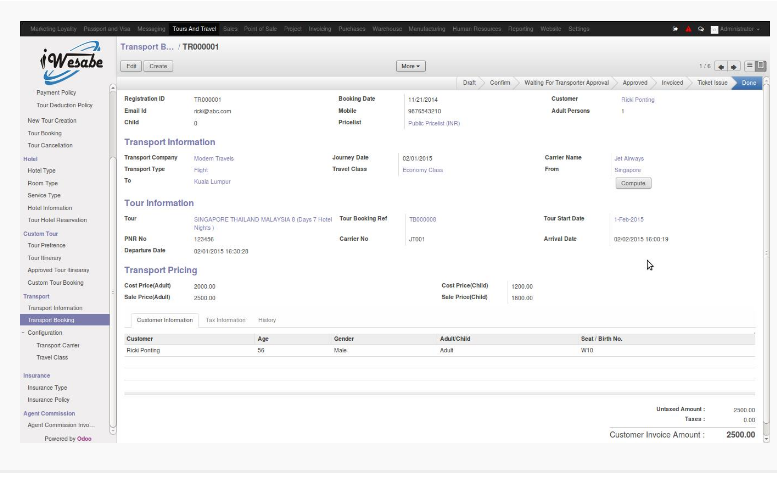The image size is (777, 489).
Task: Open the Ricki Ponting customer link
Action: coord(637,100)
